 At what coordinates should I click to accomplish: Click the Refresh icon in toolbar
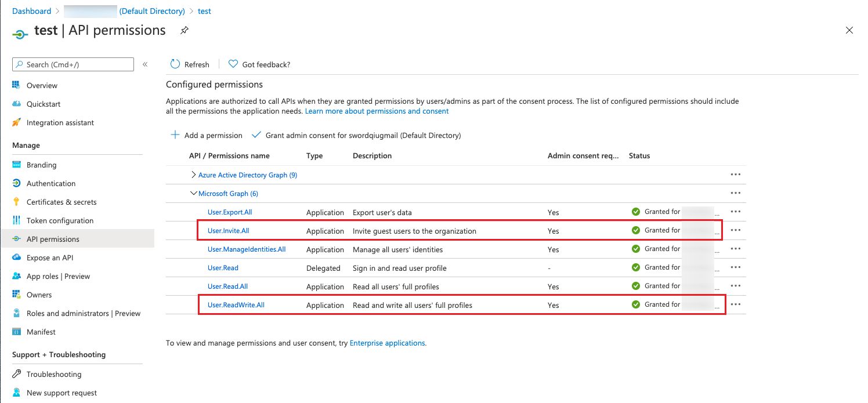[175, 64]
